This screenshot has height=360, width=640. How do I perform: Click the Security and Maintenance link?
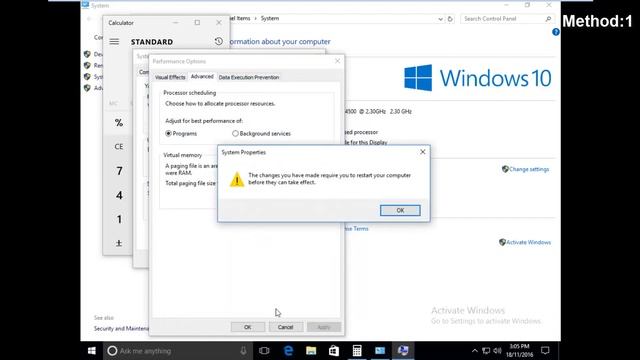coord(121,329)
